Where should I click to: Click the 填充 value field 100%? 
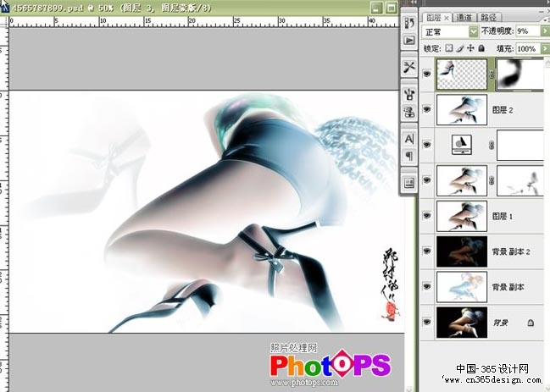click(x=528, y=48)
